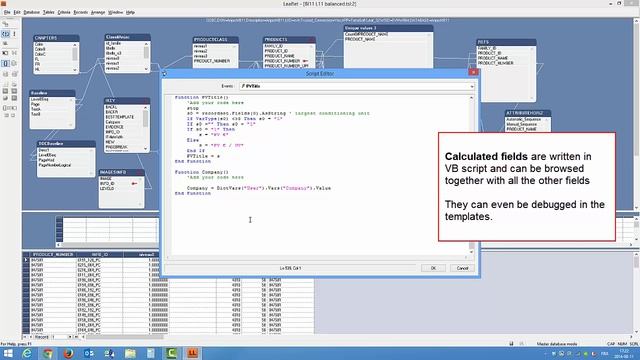Open the Tables menu
This screenshot has height=360, width=640.
point(49,12)
